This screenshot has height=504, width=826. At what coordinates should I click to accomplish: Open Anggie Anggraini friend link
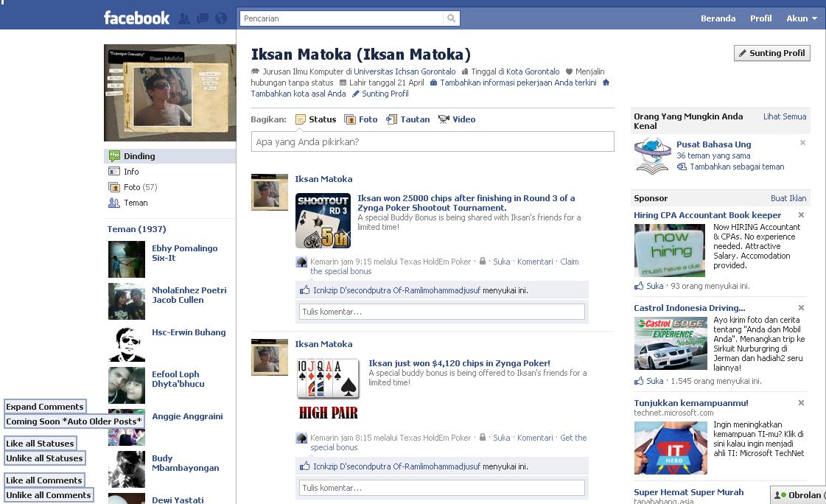pos(187,416)
